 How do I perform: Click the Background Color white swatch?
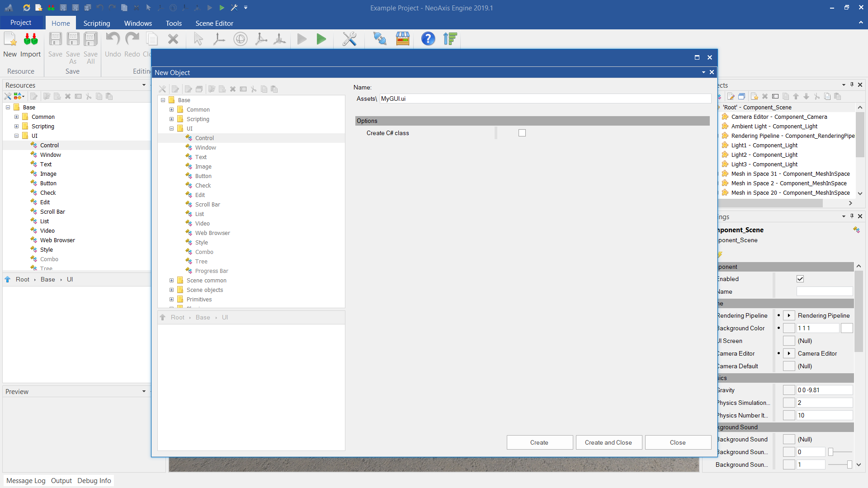click(847, 328)
